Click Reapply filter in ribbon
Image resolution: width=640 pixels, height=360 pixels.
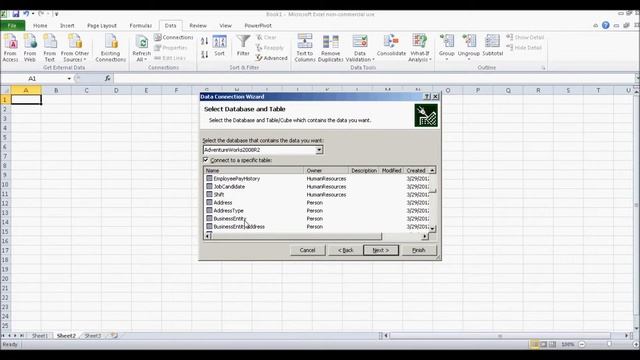pyautogui.click(x=270, y=48)
